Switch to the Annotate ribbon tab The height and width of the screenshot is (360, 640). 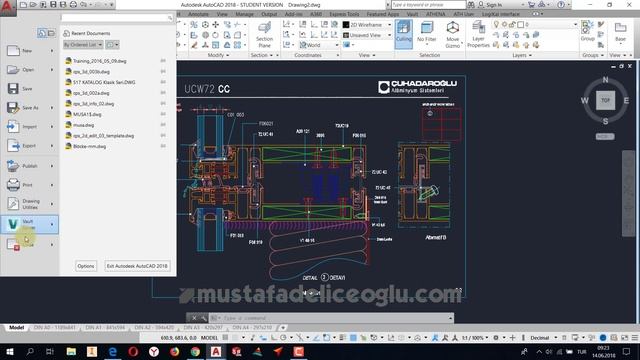(198, 14)
